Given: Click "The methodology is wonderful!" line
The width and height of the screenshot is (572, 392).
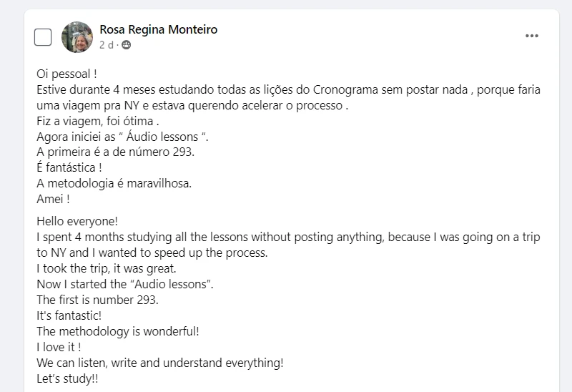Looking at the screenshot, I should pos(117,331).
